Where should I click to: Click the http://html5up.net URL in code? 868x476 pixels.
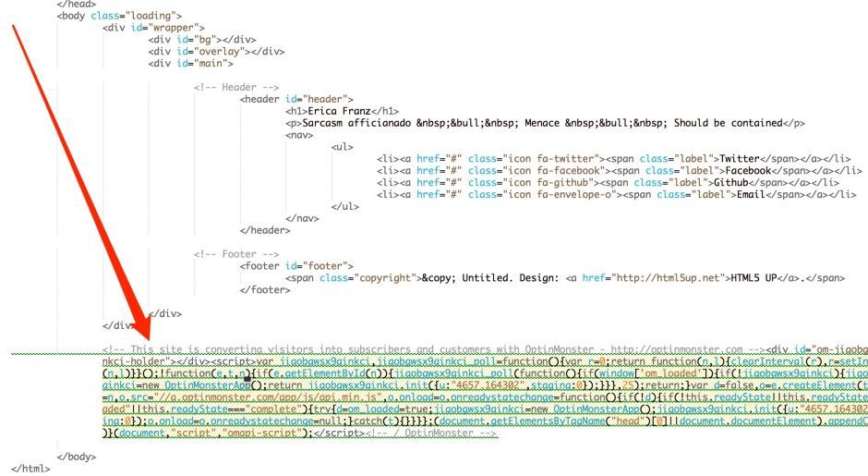click(x=669, y=277)
